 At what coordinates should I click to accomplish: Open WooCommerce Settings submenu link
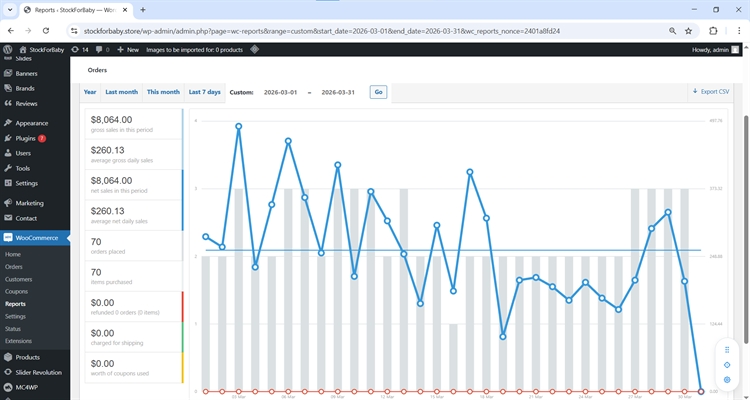click(15, 316)
